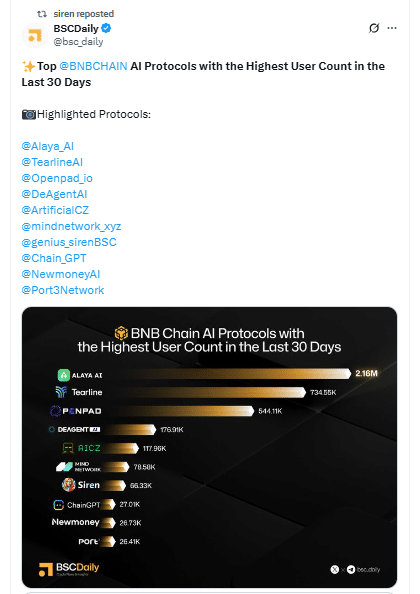
Task: Open the @Openpad_io profile link
Action: [x=57, y=178]
